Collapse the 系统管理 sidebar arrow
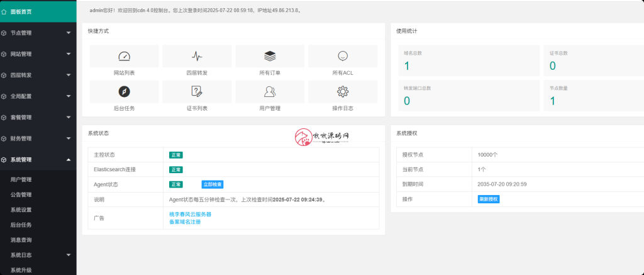The width and height of the screenshot is (644, 275). tap(69, 159)
